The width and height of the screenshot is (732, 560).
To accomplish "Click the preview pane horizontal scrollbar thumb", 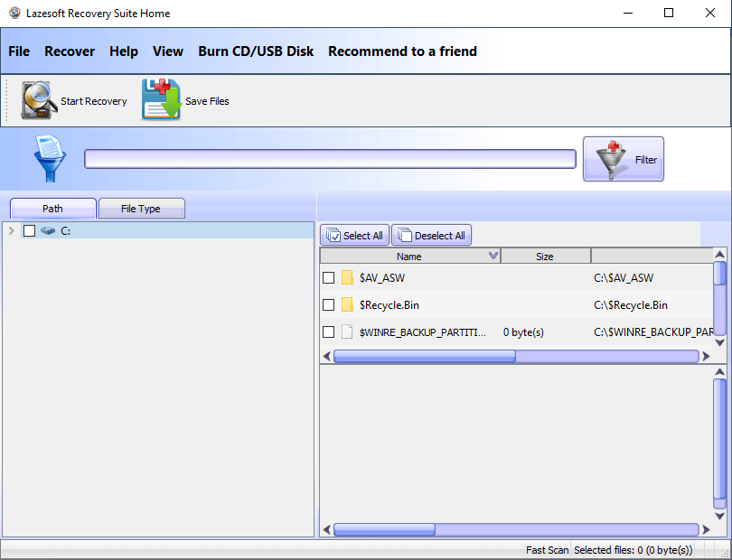I will (384, 529).
